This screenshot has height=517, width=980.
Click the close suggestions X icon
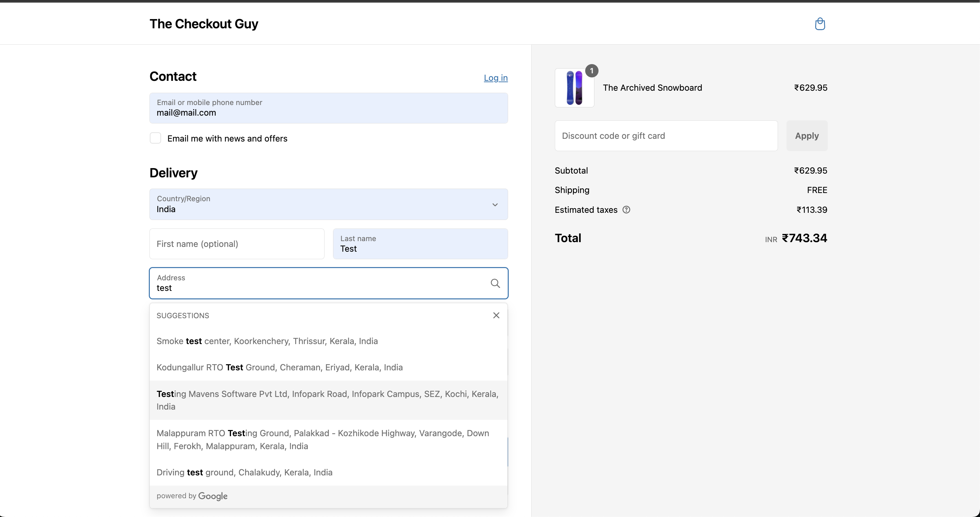coord(496,315)
